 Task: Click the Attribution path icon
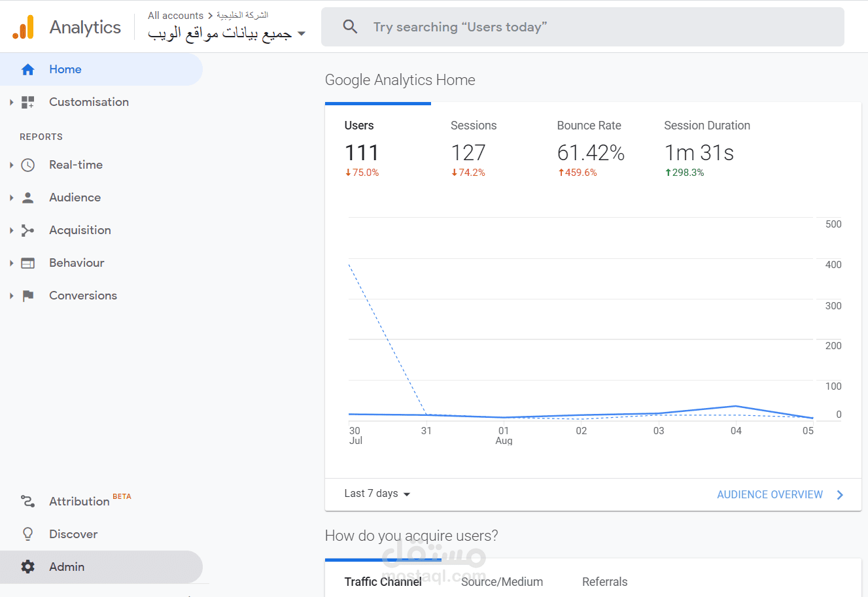point(27,502)
